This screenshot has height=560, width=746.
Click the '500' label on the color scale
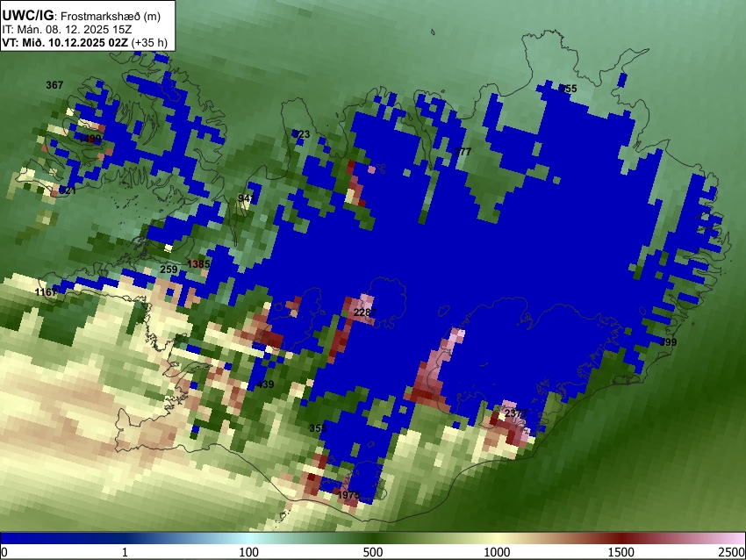click(373, 552)
